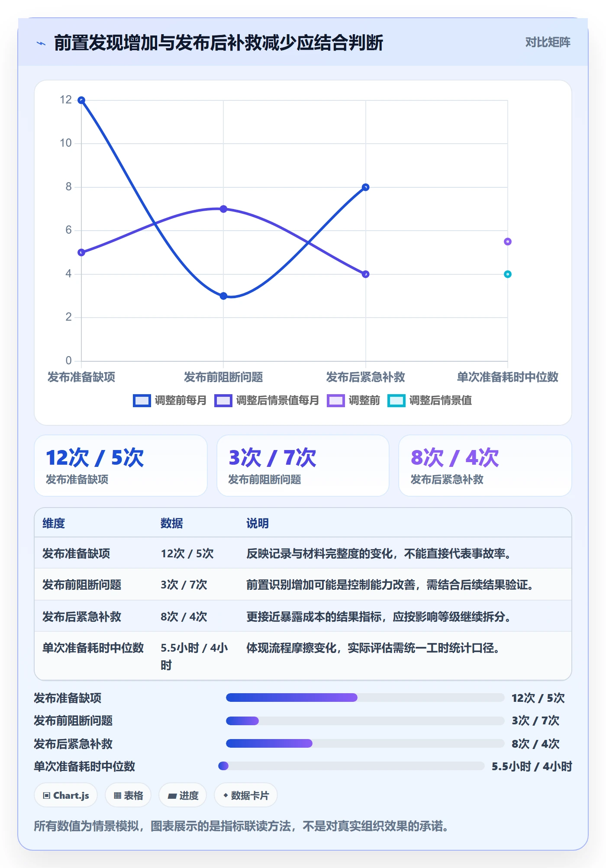Click the 发布后紧急补救 table description text

(379, 617)
